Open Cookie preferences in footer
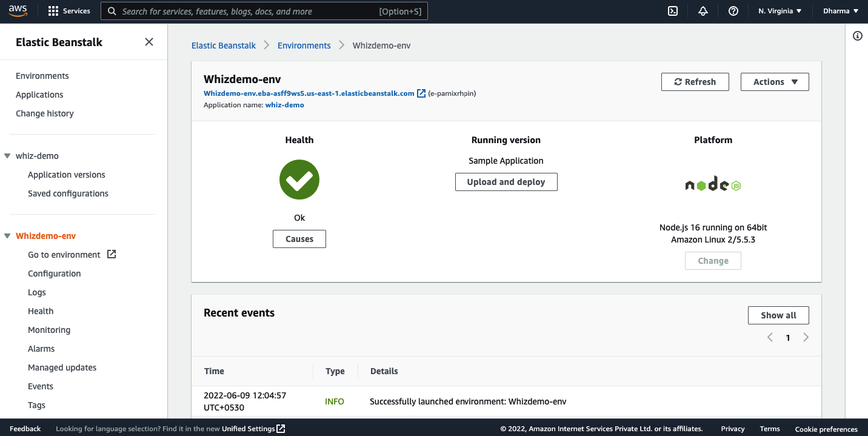 point(826,429)
